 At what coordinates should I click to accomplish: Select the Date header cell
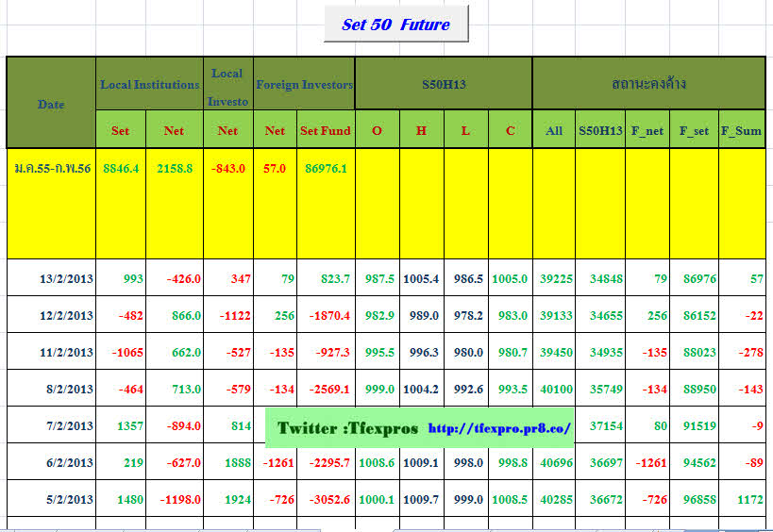point(51,104)
